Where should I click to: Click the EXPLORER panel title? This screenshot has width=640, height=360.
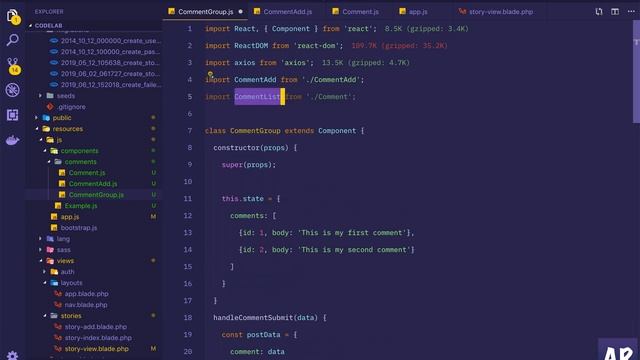pyautogui.click(x=49, y=12)
